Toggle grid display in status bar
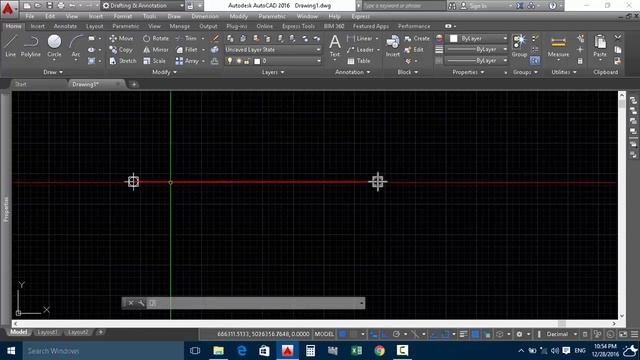The image size is (640, 360). coord(342,334)
